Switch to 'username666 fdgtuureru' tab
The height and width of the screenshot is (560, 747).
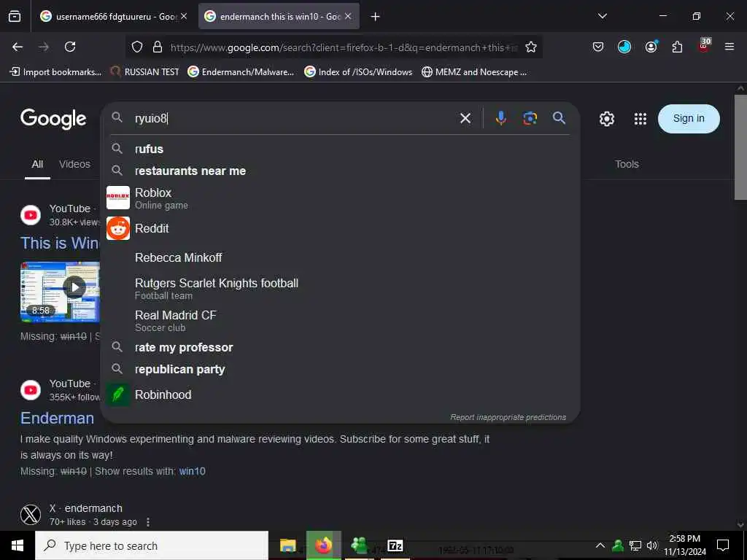[113, 17]
